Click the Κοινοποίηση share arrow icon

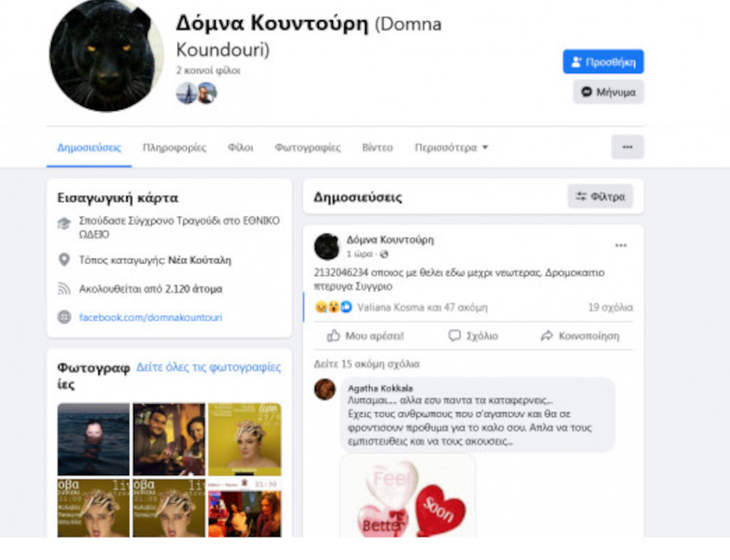(x=547, y=336)
